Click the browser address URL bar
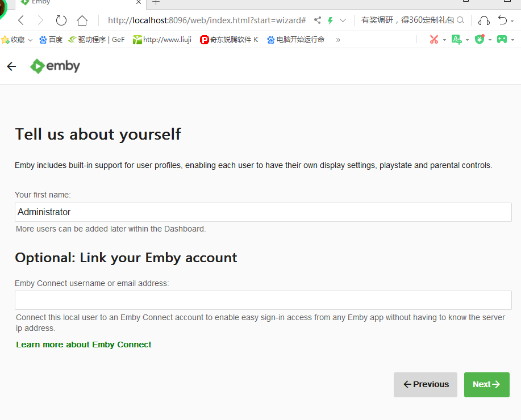This screenshot has height=420, width=521. (x=207, y=20)
